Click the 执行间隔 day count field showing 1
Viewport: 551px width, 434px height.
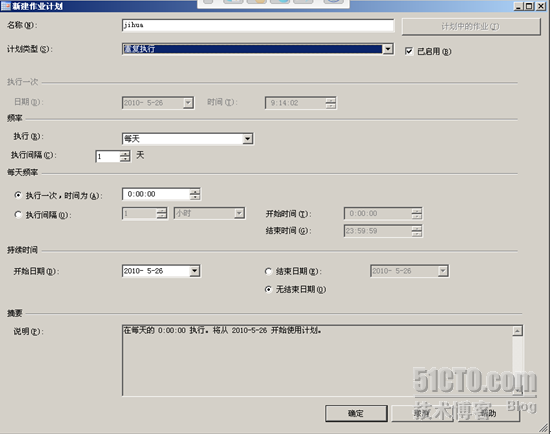(108, 156)
